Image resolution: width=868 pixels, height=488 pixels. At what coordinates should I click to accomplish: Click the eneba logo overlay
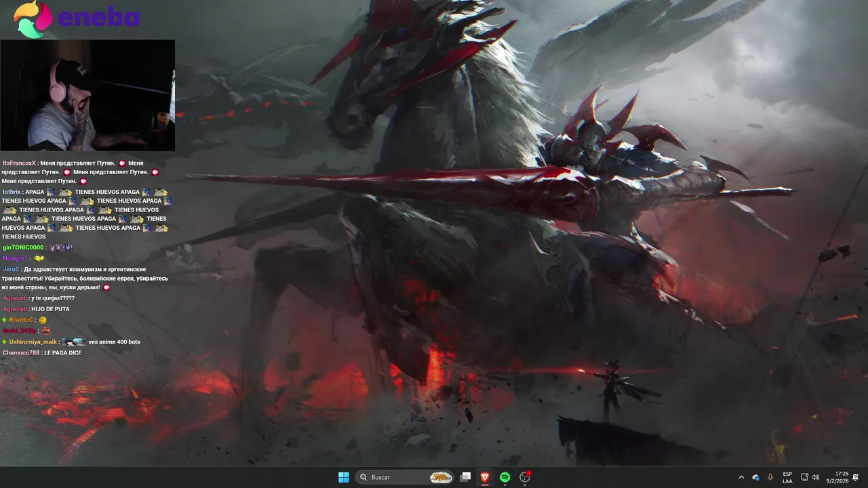tap(77, 18)
